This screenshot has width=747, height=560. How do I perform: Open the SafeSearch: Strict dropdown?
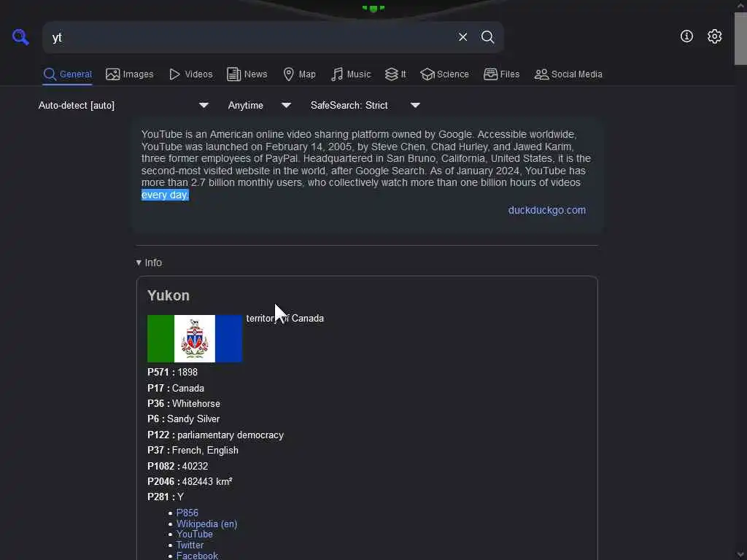coord(365,105)
